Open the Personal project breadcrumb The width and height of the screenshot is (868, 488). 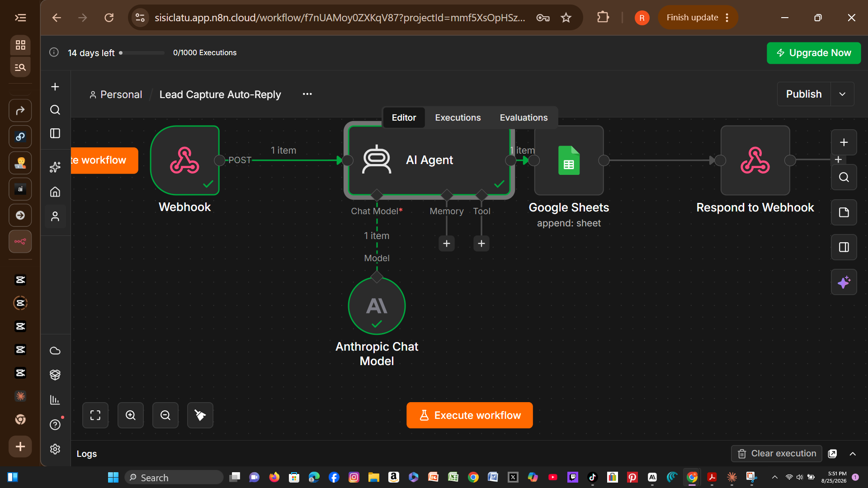(116, 94)
